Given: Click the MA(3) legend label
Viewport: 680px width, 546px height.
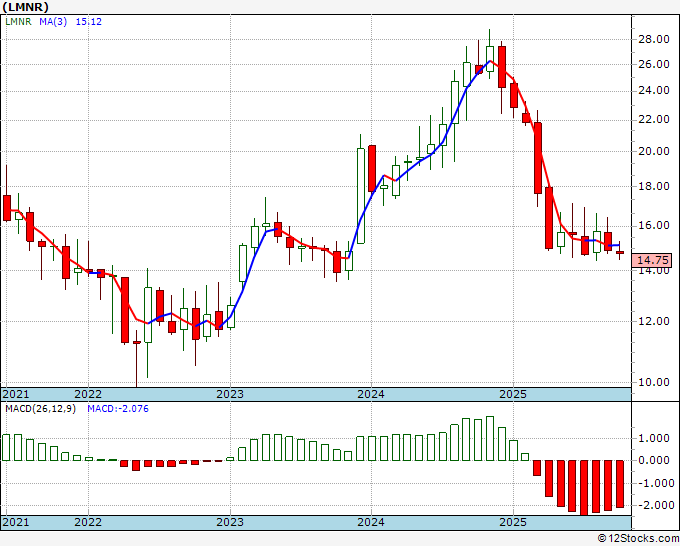Looking at the screenshot, I should tap(53, 22).
